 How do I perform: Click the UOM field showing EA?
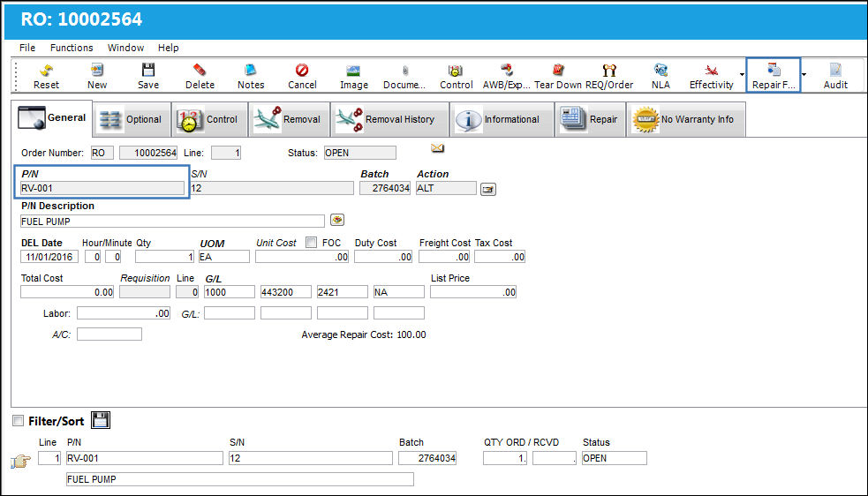tap(224, 257)
